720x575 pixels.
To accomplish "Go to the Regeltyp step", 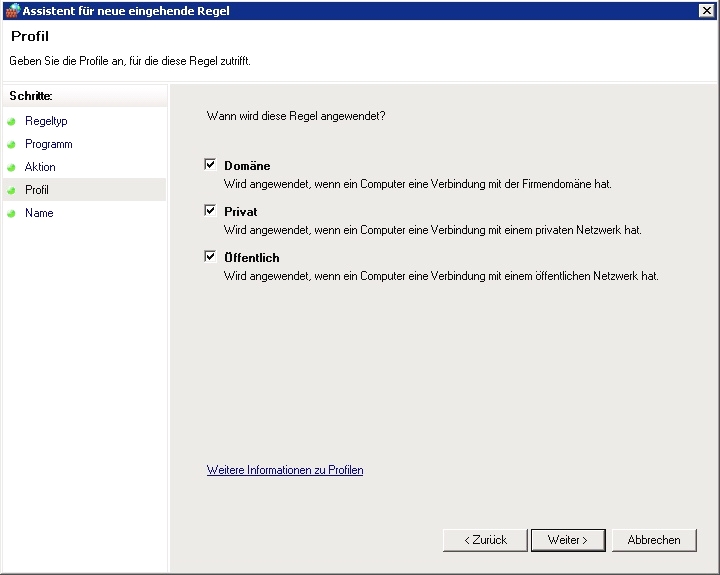I will (x=46, y=121).
